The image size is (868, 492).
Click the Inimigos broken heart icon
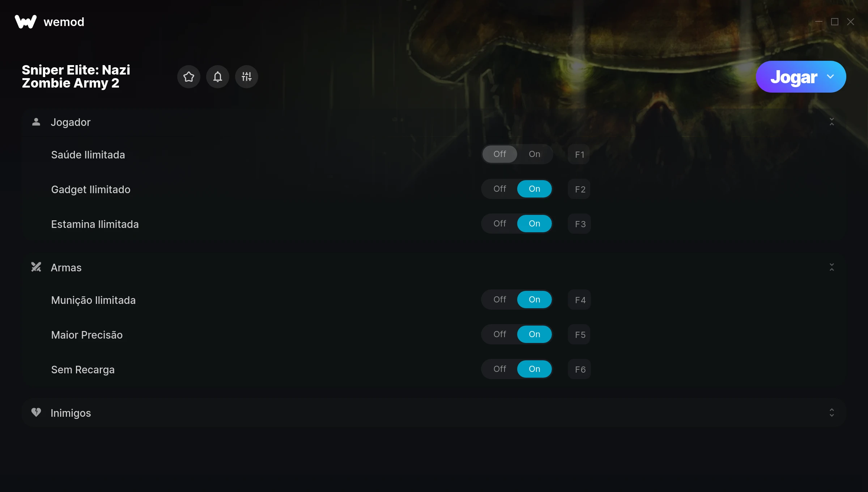click(x=36, y=412)
